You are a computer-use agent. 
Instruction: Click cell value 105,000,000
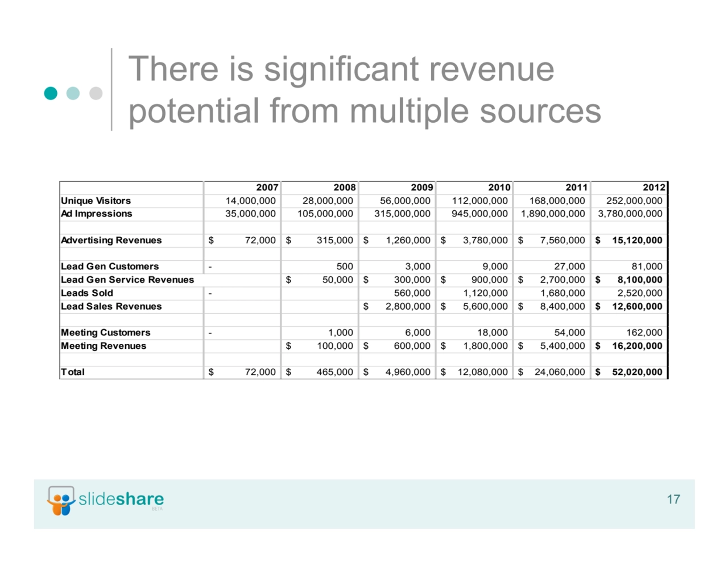point(325,214)
